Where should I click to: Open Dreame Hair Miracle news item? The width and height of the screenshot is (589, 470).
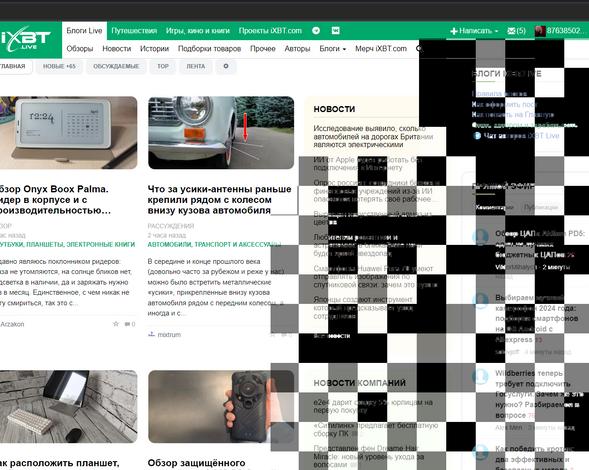pyautogui.click(x=369, y=456)
